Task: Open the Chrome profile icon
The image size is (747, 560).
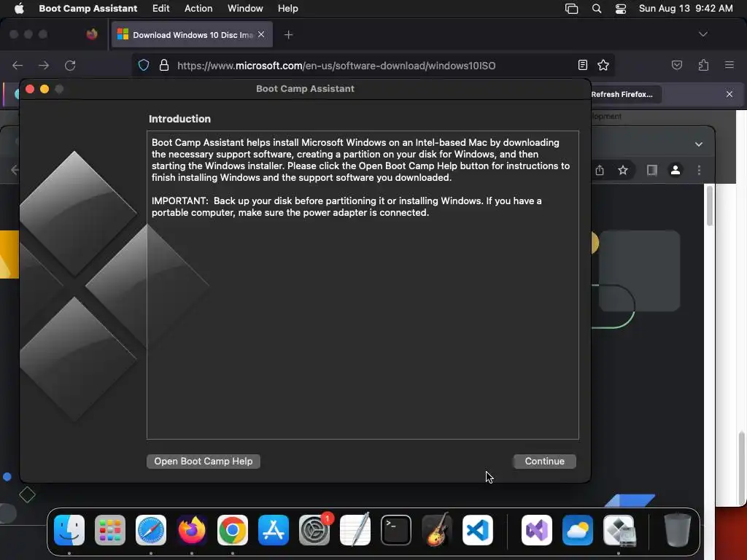Action: (x=675, y=170)
